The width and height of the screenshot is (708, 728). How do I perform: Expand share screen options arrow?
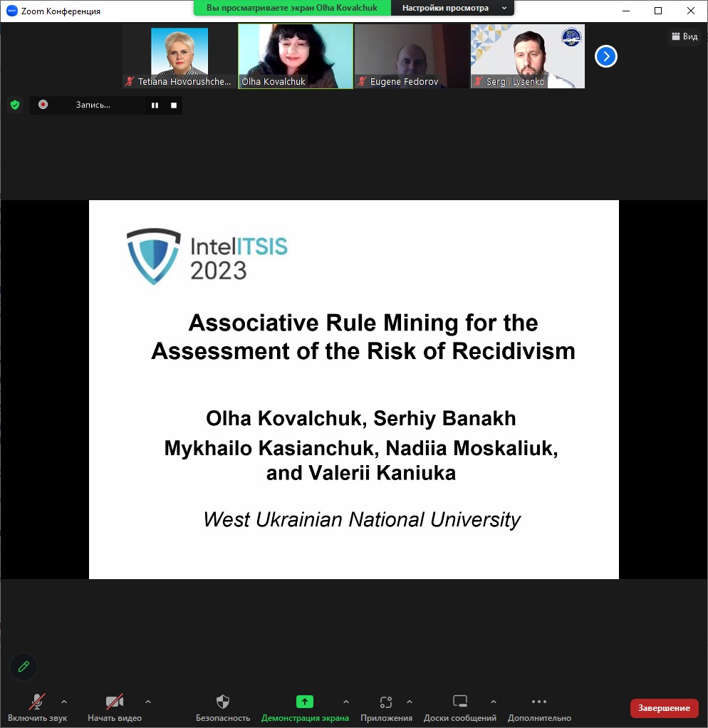(x=346, y=702)
